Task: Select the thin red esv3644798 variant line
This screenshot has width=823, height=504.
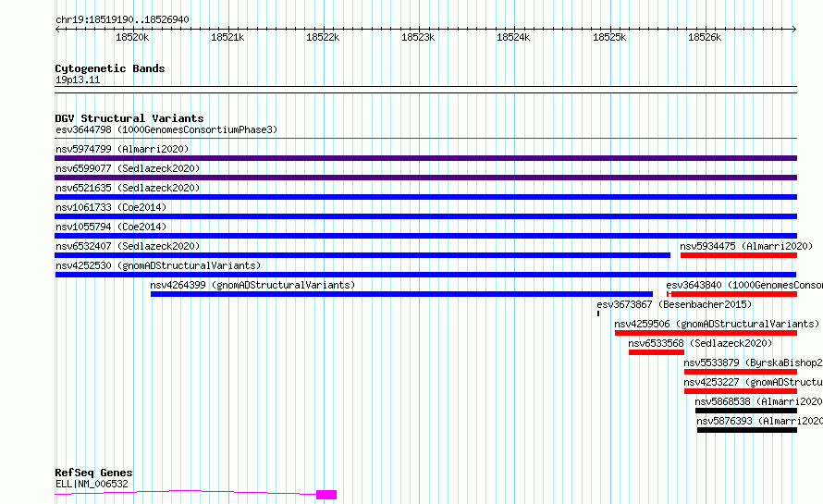Action: (425, 139)
